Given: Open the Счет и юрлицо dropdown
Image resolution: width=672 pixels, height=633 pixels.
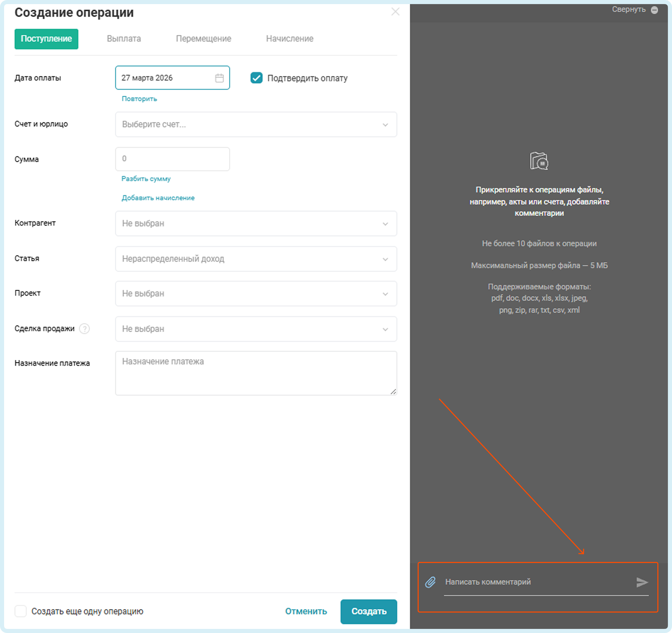Looking at the screenshot, I should [256, 124].
